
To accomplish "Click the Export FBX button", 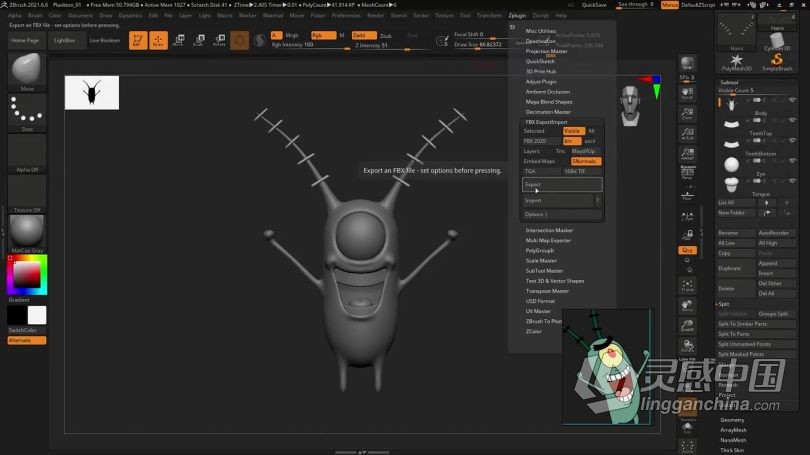I will (x=562, y=184).
